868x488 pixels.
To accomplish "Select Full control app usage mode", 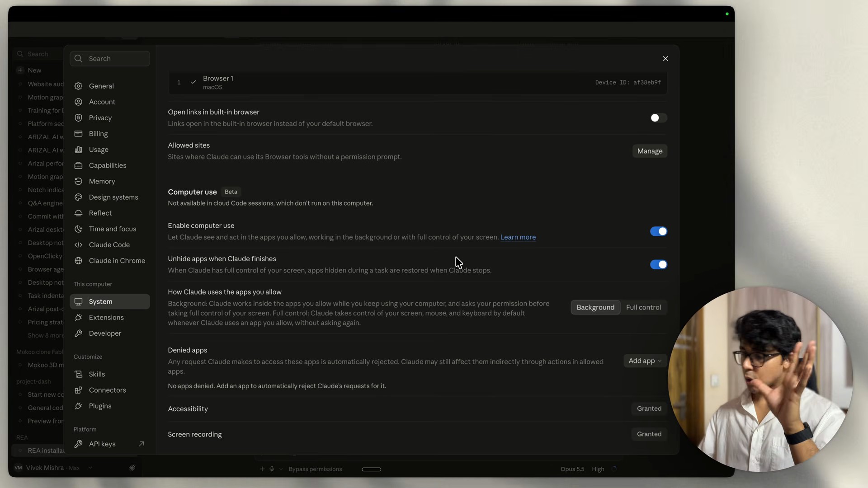I will point(643,307).
